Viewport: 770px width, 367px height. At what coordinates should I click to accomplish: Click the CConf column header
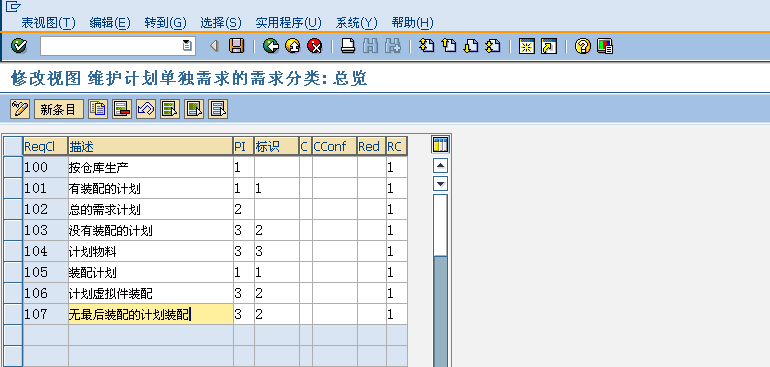click(x=334, y=146)
